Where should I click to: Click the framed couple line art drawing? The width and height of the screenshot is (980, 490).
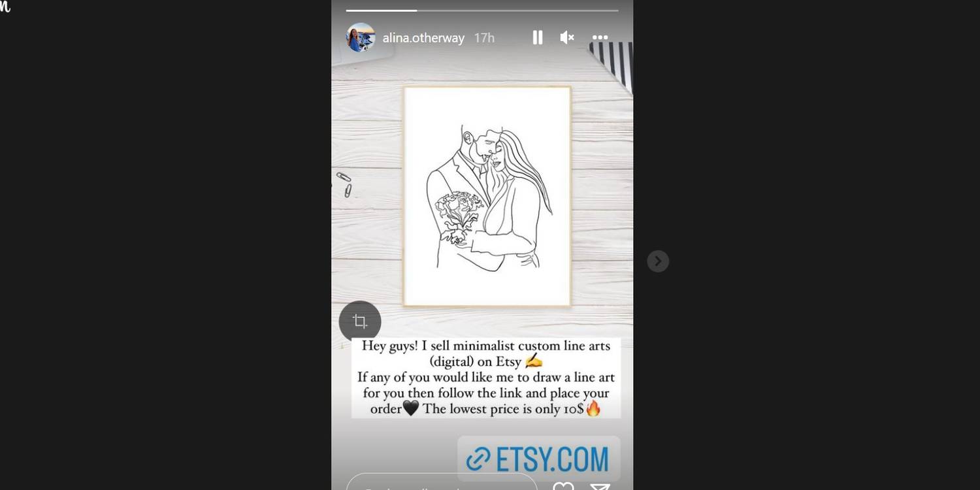(x=487, y=196)
